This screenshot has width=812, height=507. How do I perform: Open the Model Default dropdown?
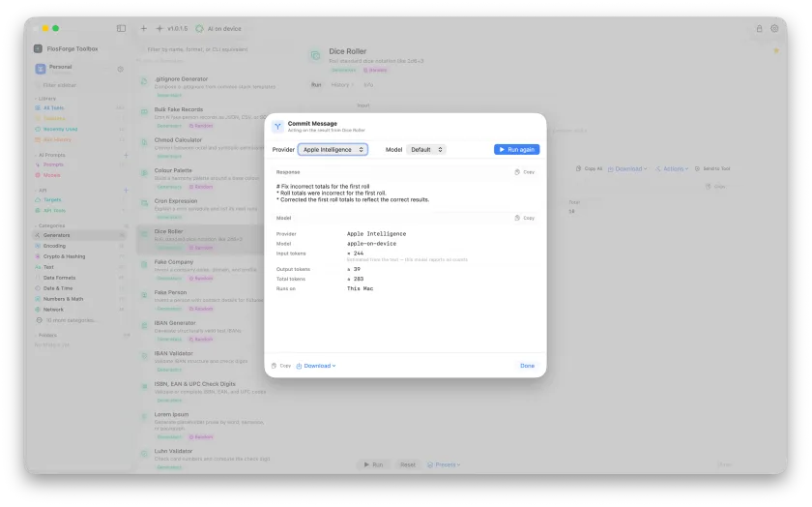tap(426, 150)
